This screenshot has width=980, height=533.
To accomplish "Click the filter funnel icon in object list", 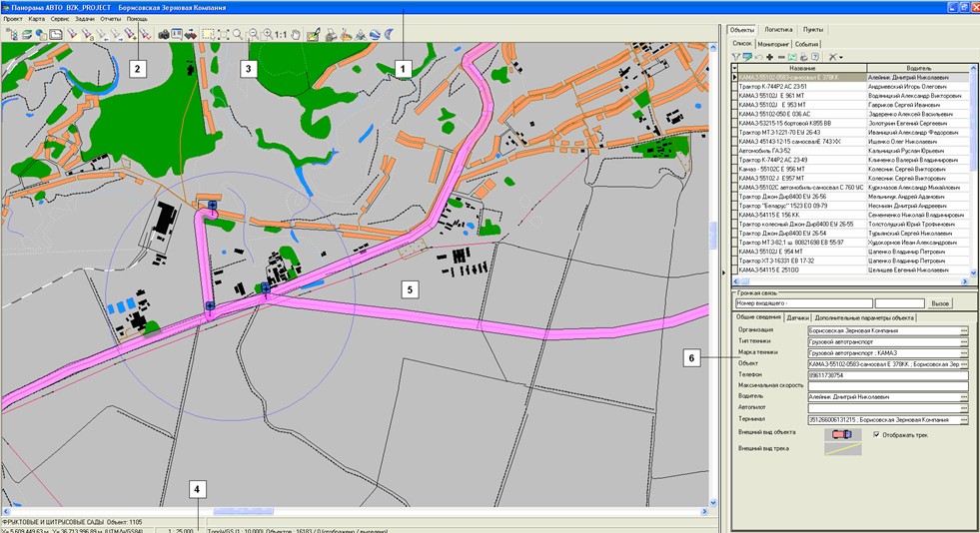I will [737, 57].
